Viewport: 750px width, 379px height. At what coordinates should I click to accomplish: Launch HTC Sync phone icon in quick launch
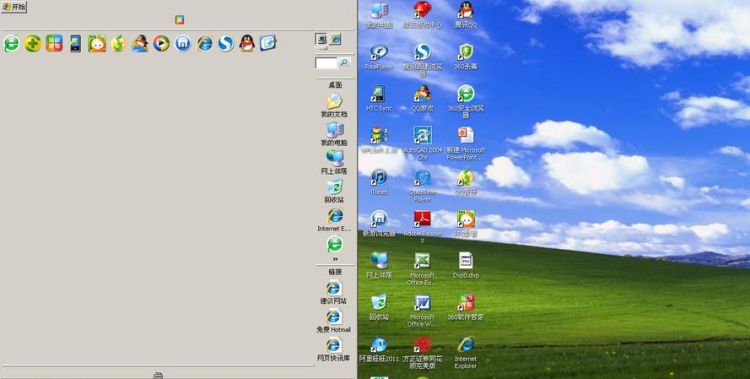[x=76, y=44]
